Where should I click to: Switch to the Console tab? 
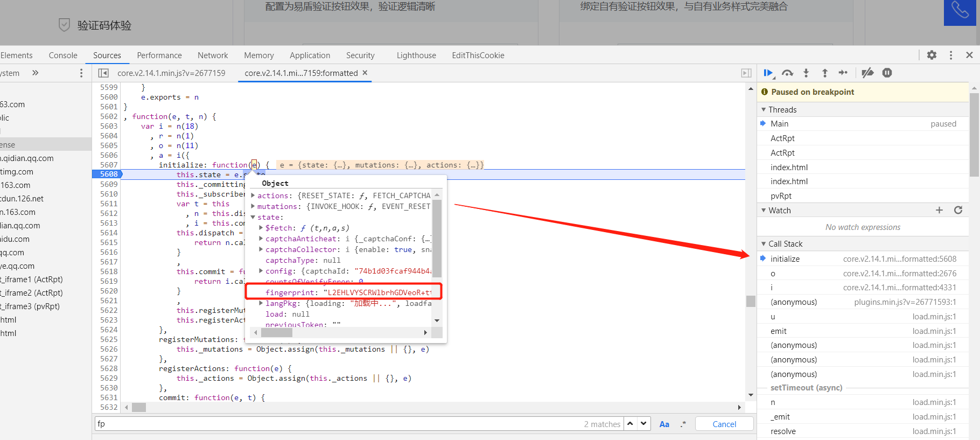[x=63, y=55]
